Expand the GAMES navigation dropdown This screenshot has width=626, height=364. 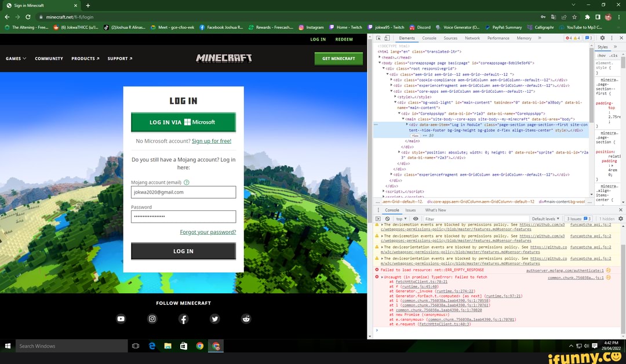coord(14,58)
